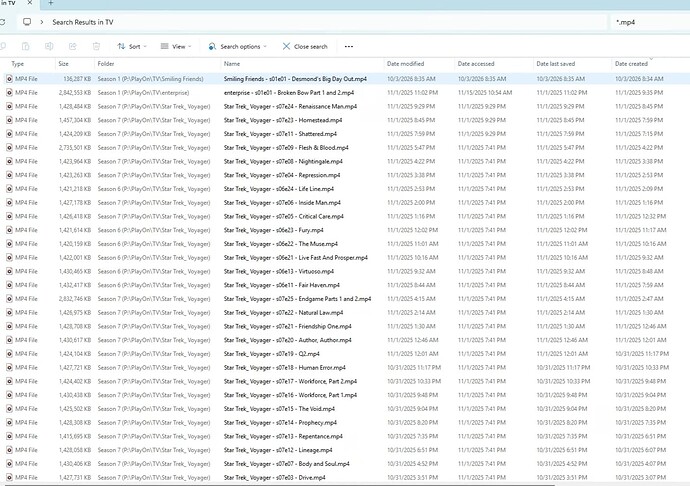Select Voyager s07e05 Critical Care file
Image resolution: width=690 pixels, height=486 pixels.
click(283, 216)
